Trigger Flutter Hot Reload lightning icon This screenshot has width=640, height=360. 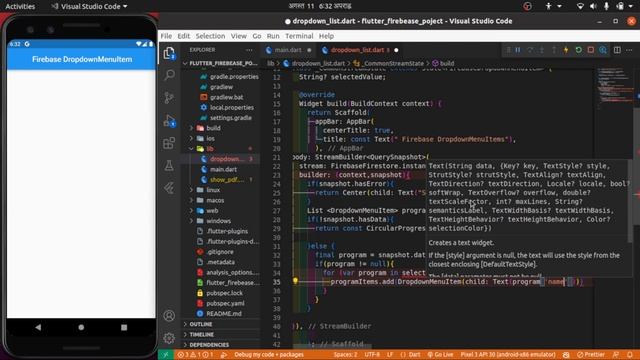tap(566, 50)
